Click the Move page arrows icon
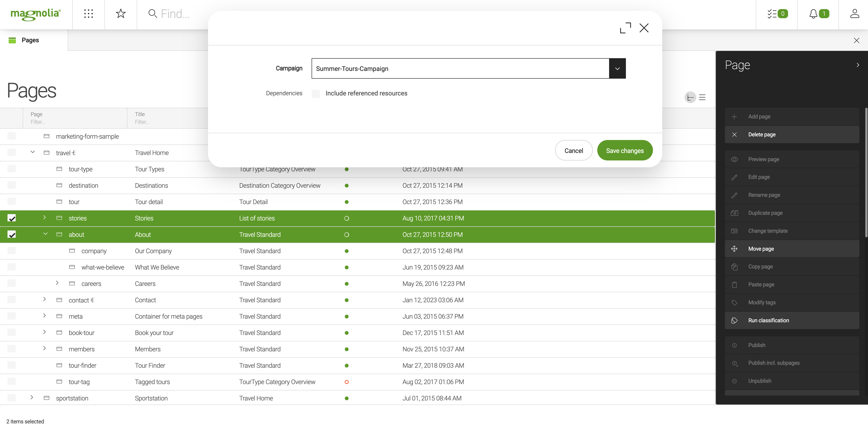 click(x=734, y=249)
